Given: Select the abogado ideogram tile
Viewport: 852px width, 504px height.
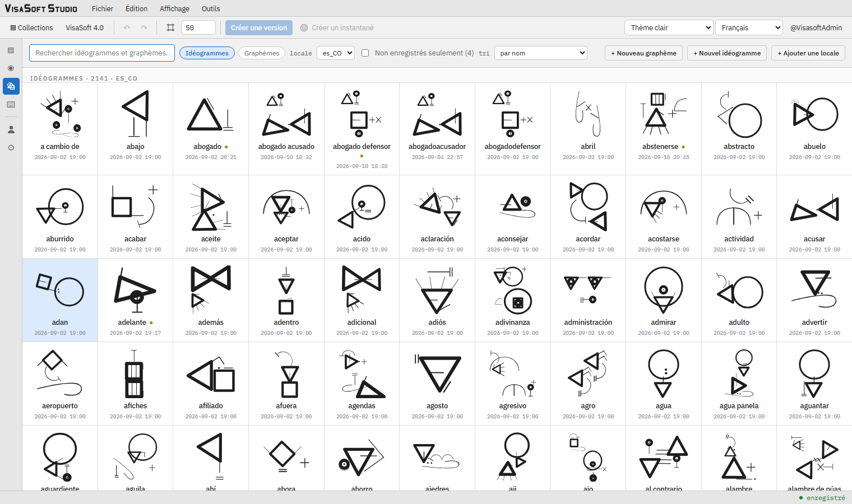Looking at the screenshot, I should coord(211,129).
